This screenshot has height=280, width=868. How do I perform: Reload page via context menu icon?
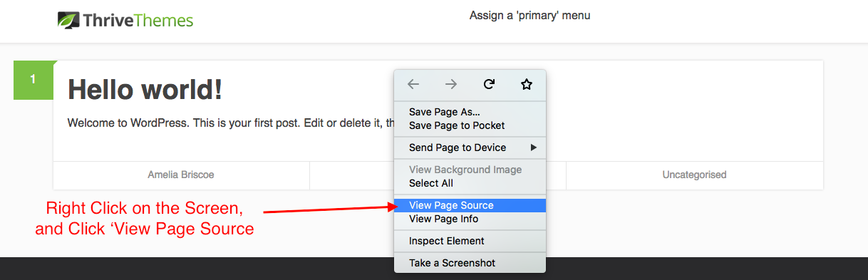tap(489, 84)
